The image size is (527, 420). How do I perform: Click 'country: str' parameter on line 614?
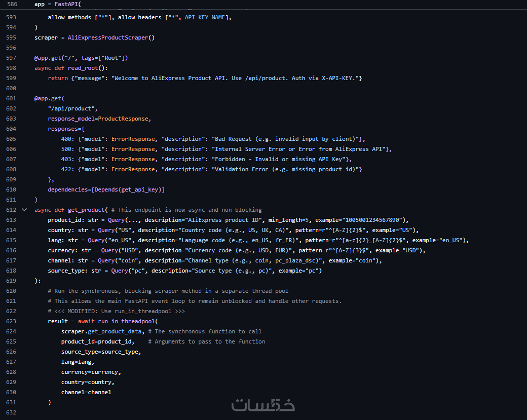[x=67, y=230]
